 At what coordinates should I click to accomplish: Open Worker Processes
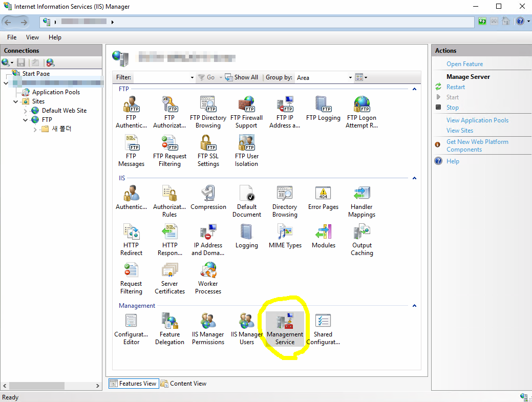tap(208, 278)
